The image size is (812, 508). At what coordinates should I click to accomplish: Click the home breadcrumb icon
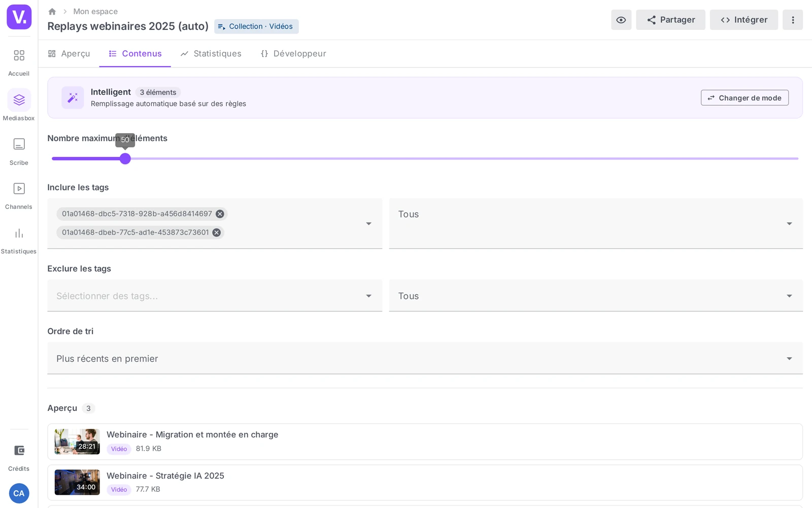click(52, 11)
